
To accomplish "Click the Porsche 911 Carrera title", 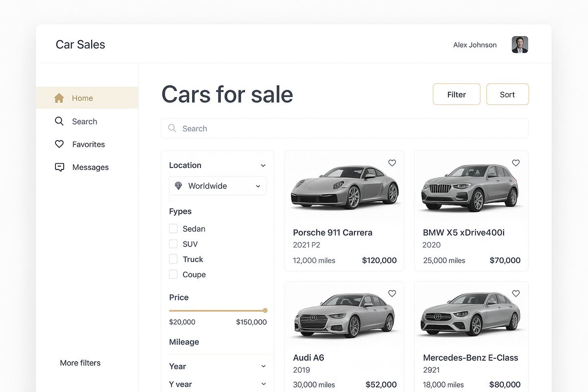I will click(333, 232).
